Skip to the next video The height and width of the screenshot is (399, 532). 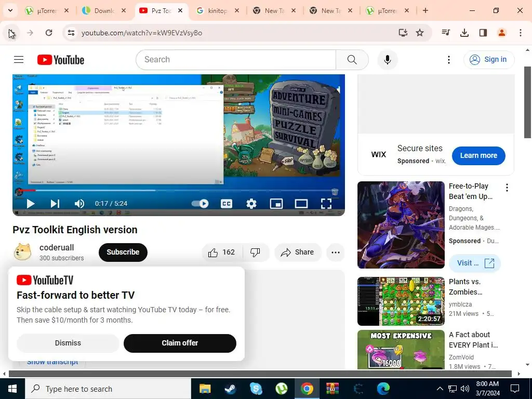pyautogui.click(x=55, y=204)
